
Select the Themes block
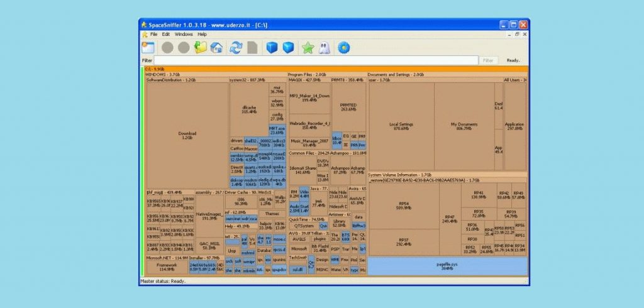click(272, 214)
